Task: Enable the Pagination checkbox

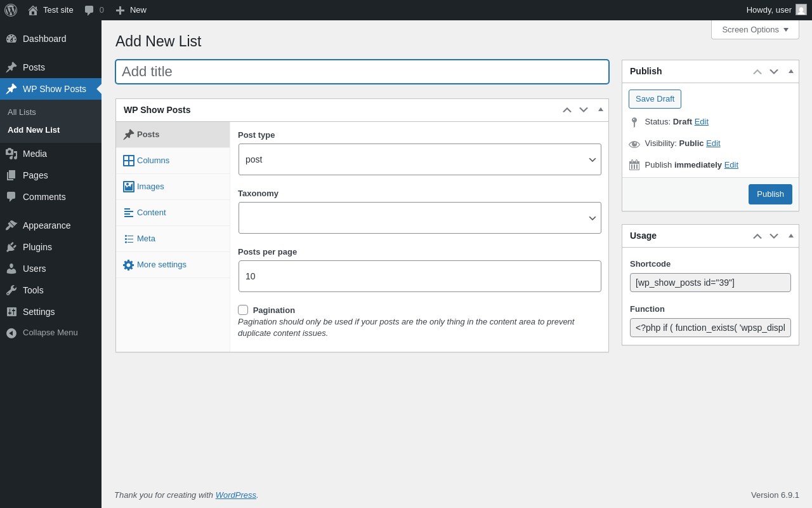Action: (243, 310)
